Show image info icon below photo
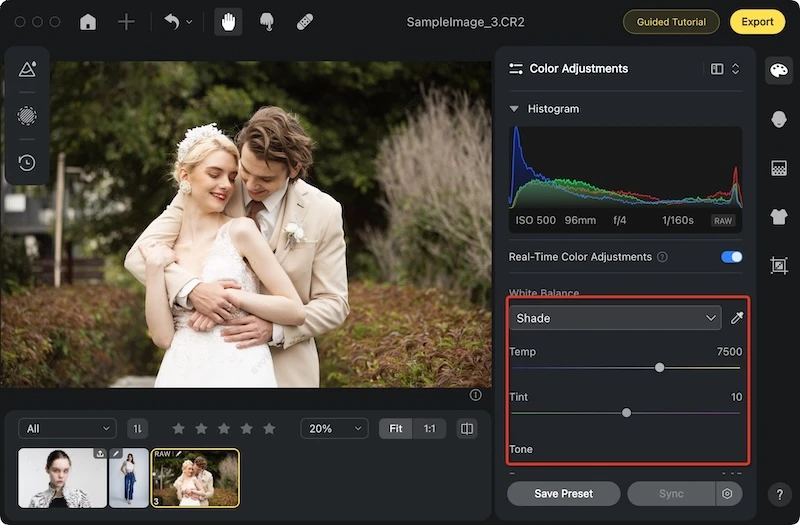The width and height of the screenshot is (800, 525). tap(475, 395)
